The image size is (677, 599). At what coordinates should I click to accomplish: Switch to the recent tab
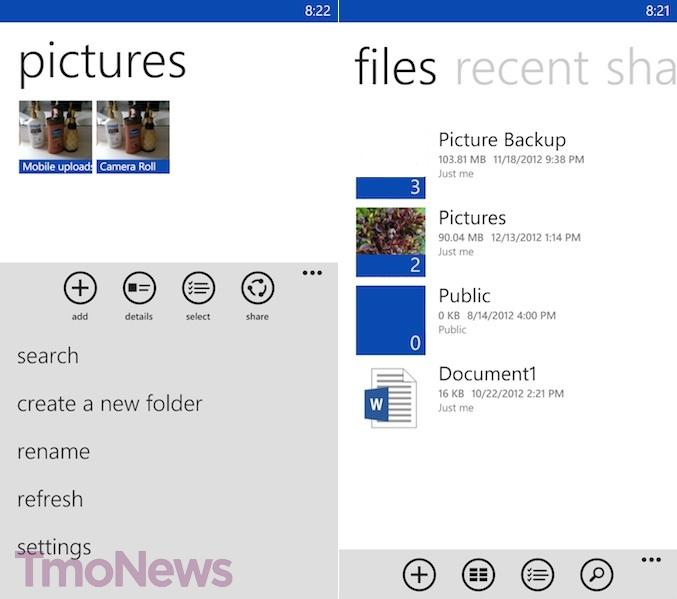coord(522,68)
